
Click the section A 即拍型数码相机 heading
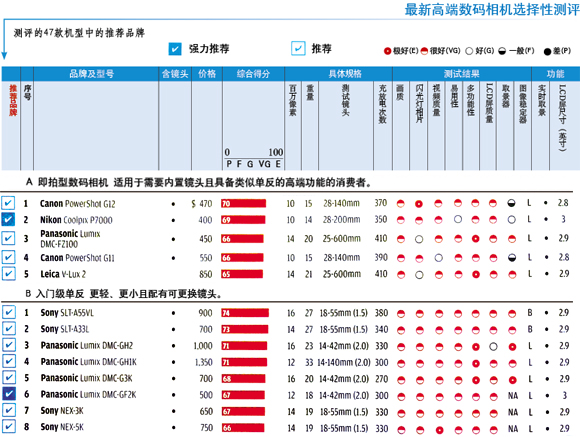click(199, 182)
